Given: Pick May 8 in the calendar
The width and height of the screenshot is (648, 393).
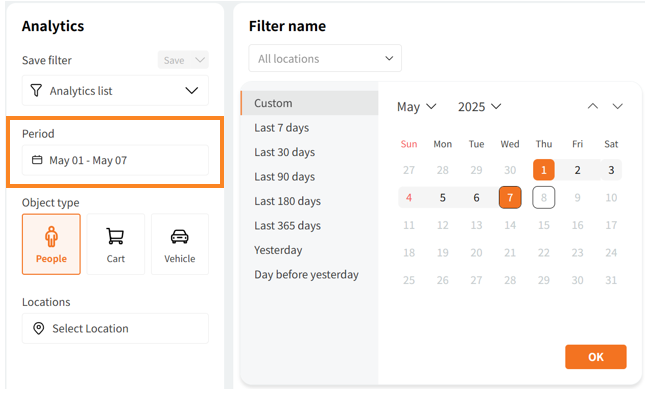Looking at the screenshot, I should pos(543,198).
